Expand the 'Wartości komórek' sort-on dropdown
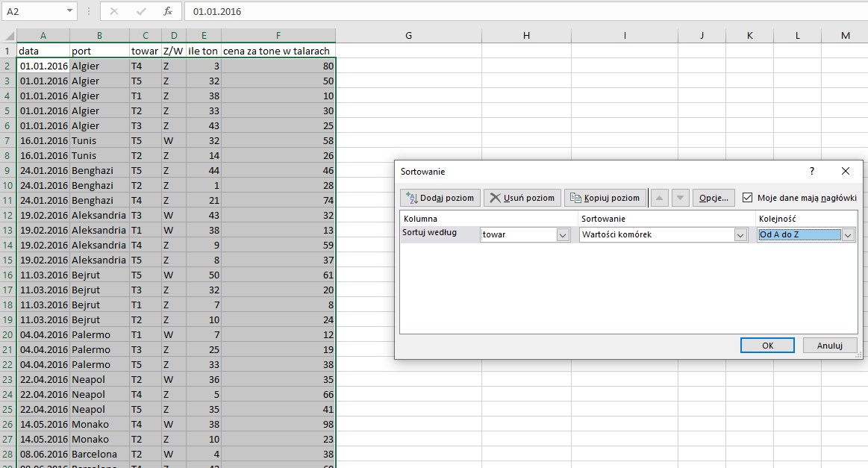 (x=740, y=235)
